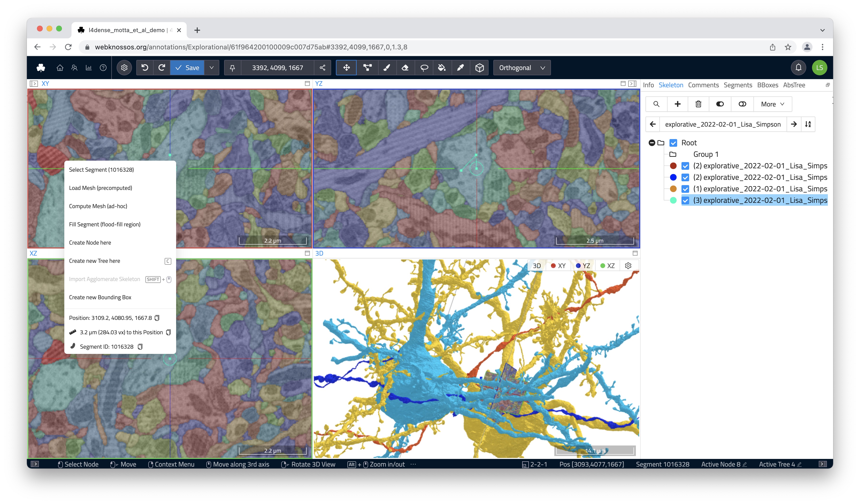Choose Select Segment (1016328)
The image size is (860, 504).
tap(120, 170)
